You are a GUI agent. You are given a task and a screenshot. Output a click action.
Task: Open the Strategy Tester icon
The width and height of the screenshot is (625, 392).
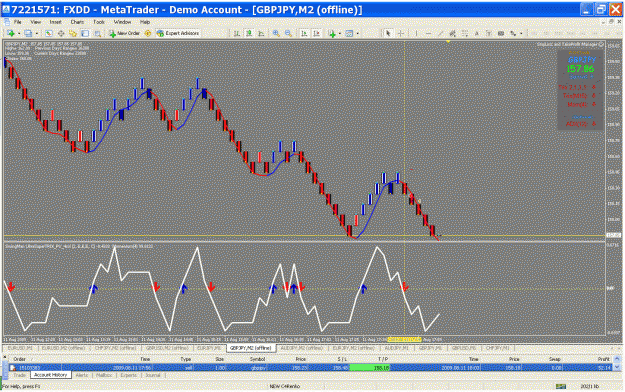pos(97,33)
